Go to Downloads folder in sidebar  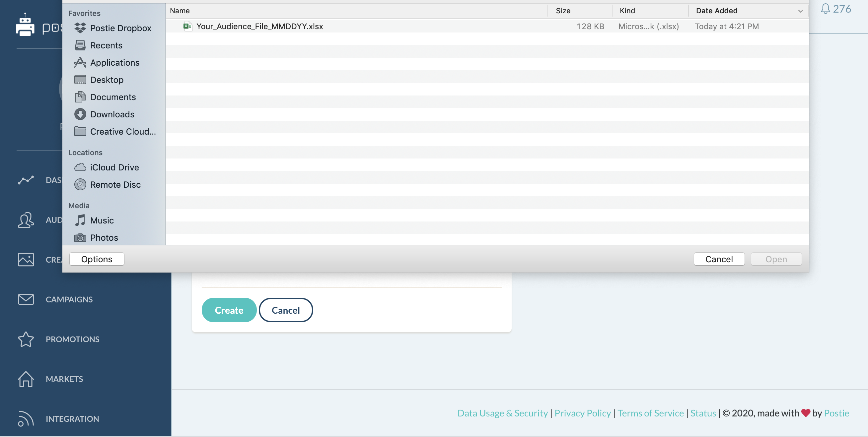tap(112, 114)
